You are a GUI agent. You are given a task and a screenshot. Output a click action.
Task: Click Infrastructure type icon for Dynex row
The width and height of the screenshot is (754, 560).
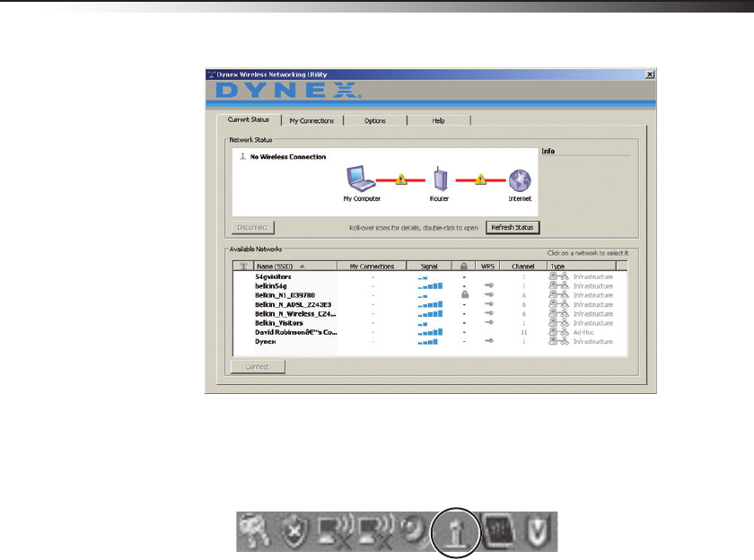[x=558, y=341]
